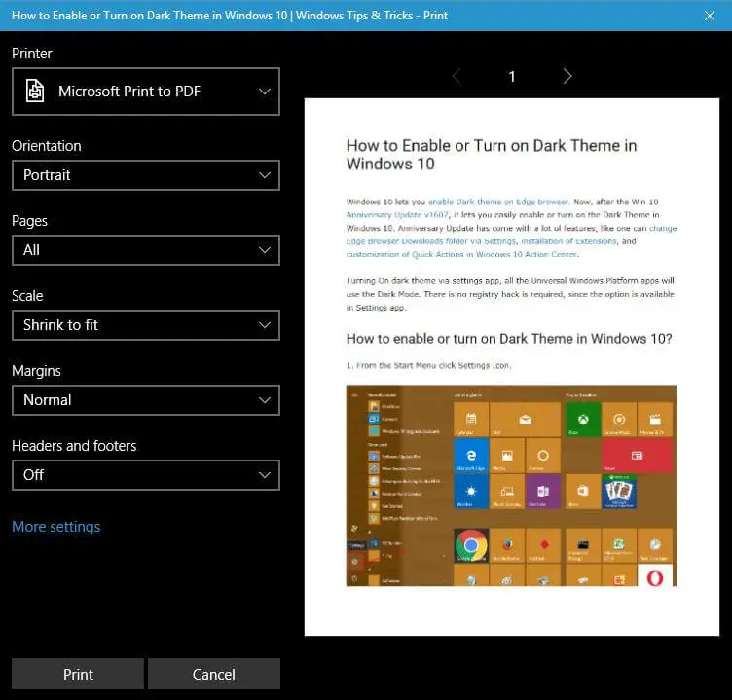Click 'installation of Extensions' link in preview

(x=568, y=241)
